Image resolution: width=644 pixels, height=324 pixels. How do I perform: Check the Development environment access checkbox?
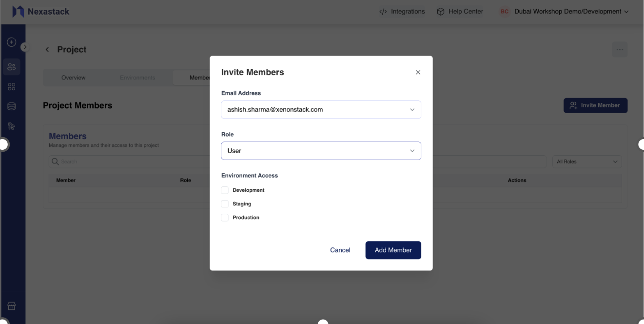tap(225, 190)
